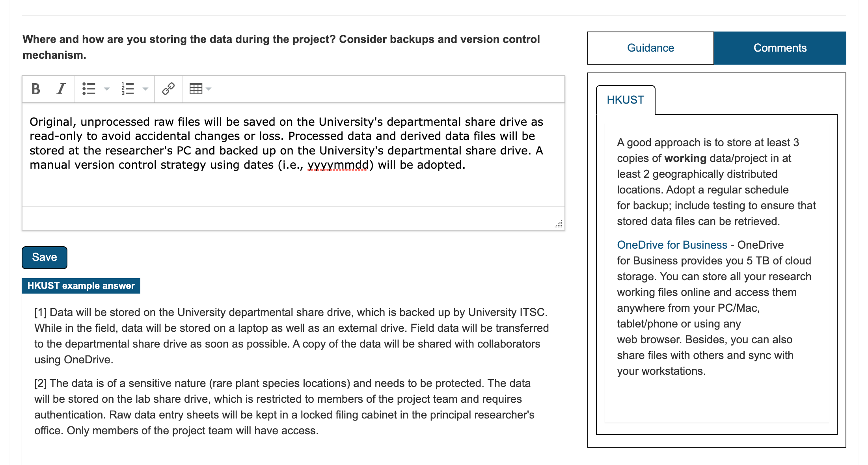The image size is (868, 465).
Task: Insert a numbered list
Action: tap(128, 89)
